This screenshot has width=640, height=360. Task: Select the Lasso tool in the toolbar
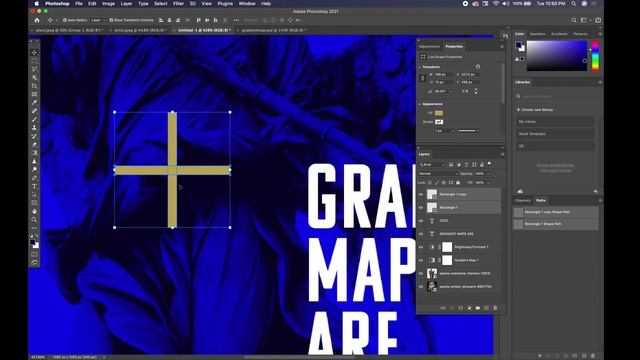tap(34, 69)
